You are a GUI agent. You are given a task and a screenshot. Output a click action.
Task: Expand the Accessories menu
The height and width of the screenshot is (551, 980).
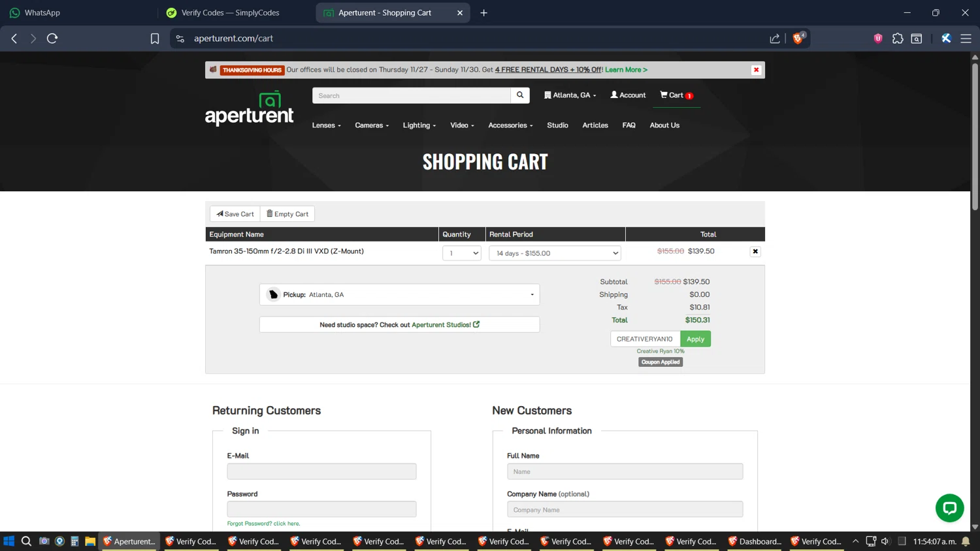point(510,125)
